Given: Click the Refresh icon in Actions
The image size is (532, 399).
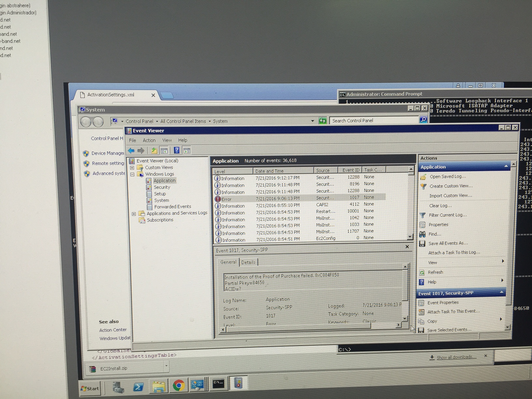Looking at the screenshot, I should coord(422,273).
